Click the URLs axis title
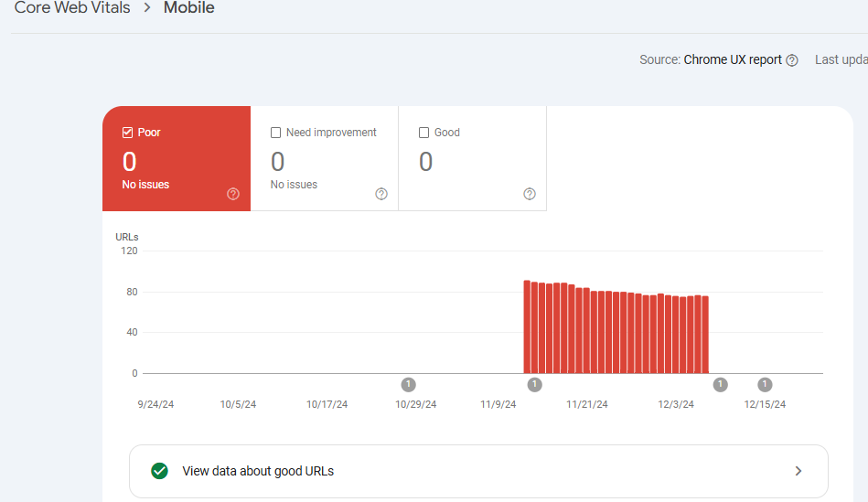 [x=127, y=237]
